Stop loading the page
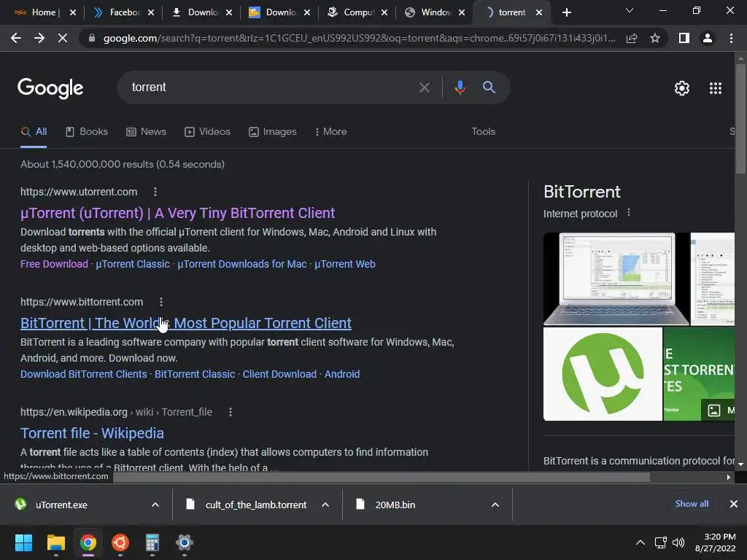The image size is (747, 560). 63,38
